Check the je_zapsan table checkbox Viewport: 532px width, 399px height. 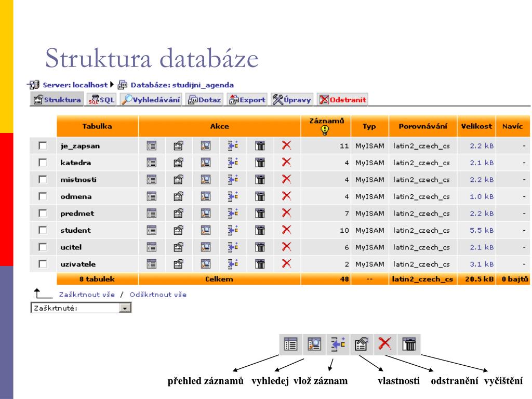[x=43, y=146]
